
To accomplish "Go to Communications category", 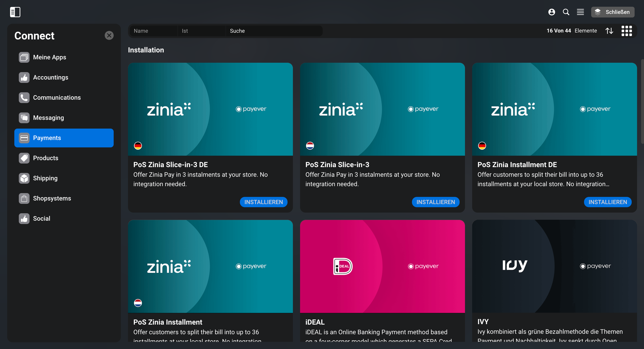I will 64,98.
